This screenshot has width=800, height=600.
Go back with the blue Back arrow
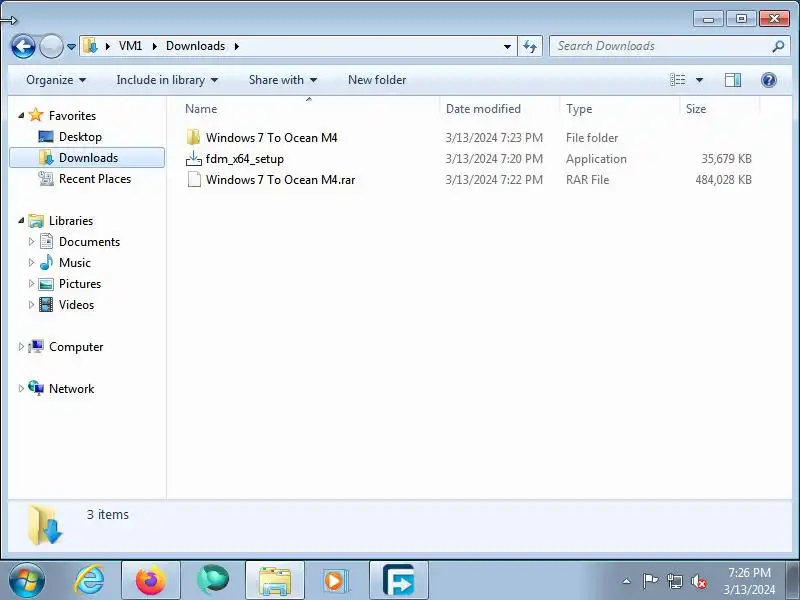click(x=23, y=46)
